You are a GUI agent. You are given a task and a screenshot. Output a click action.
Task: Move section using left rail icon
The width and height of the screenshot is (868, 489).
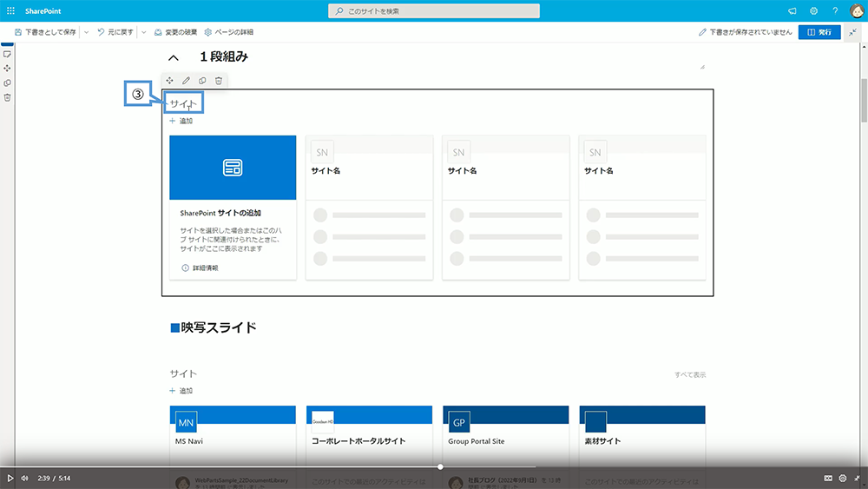(x=7, y=68)
